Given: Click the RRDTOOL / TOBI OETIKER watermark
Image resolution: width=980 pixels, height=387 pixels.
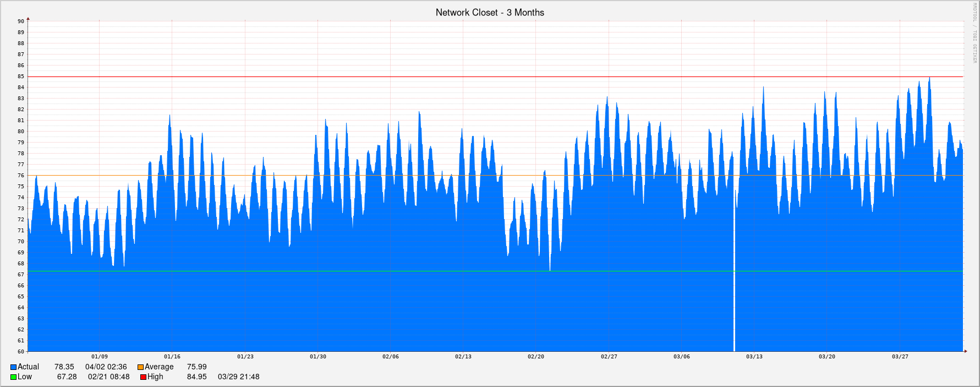Looking at the screenshot, I should click(x=973, y=33).
